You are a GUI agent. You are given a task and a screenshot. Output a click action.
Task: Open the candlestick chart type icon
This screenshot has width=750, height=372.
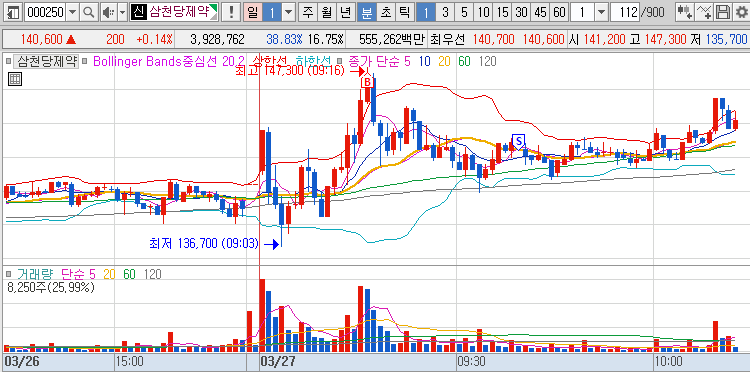[x=684, y=12]
